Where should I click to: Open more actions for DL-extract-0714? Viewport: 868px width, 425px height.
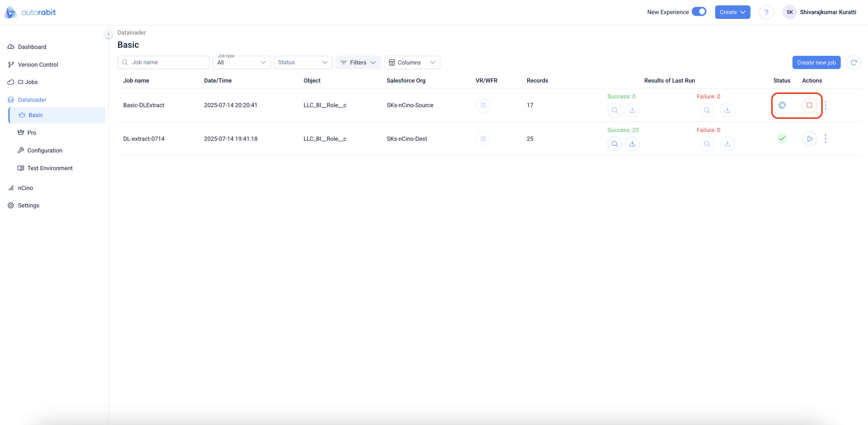click(825, 139)
